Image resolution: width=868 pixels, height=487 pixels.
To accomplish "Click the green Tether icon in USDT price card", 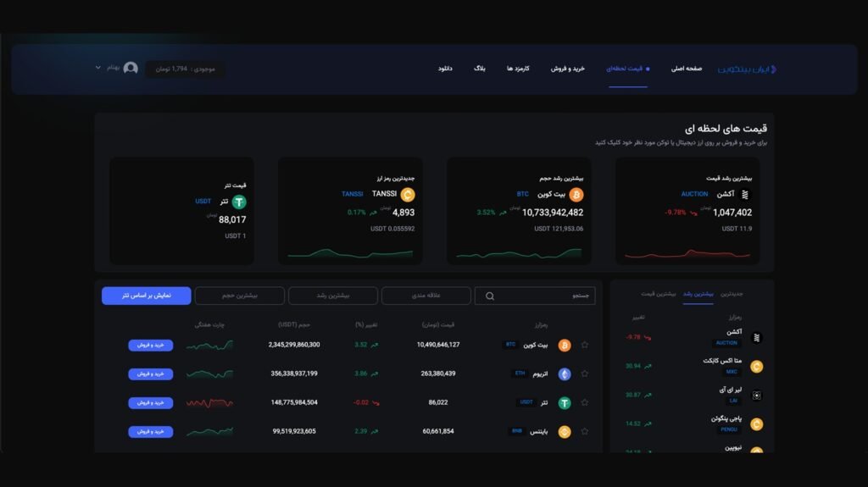I will point(239,202).
